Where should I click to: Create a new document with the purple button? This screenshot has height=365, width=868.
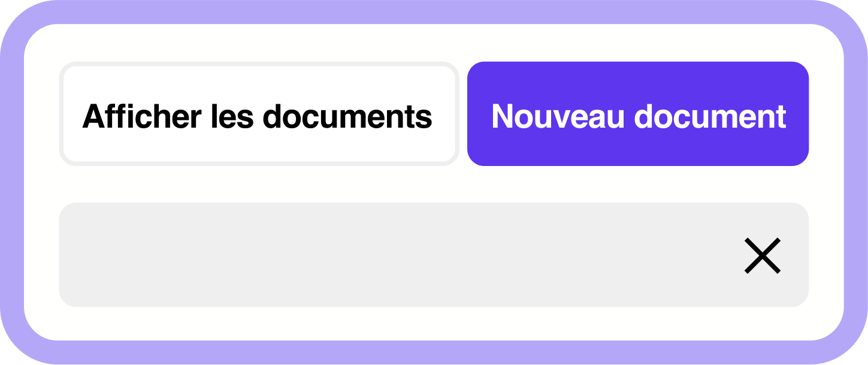pos(638,114)
